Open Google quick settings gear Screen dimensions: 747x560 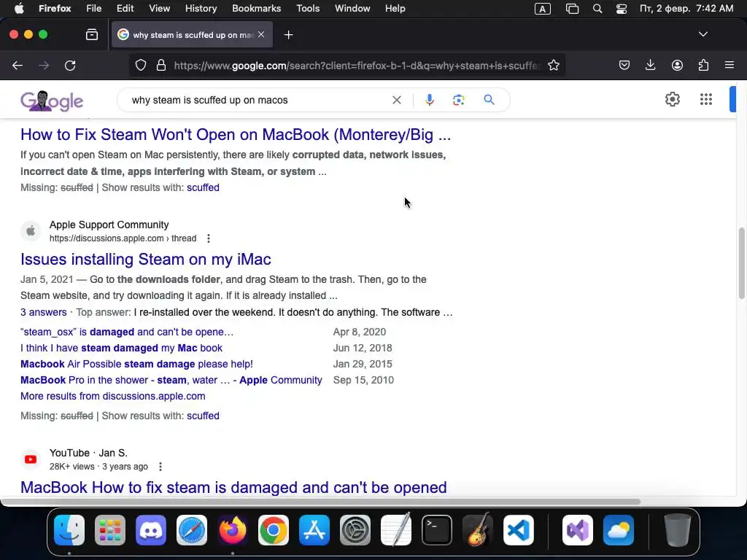tap(672, 99)
